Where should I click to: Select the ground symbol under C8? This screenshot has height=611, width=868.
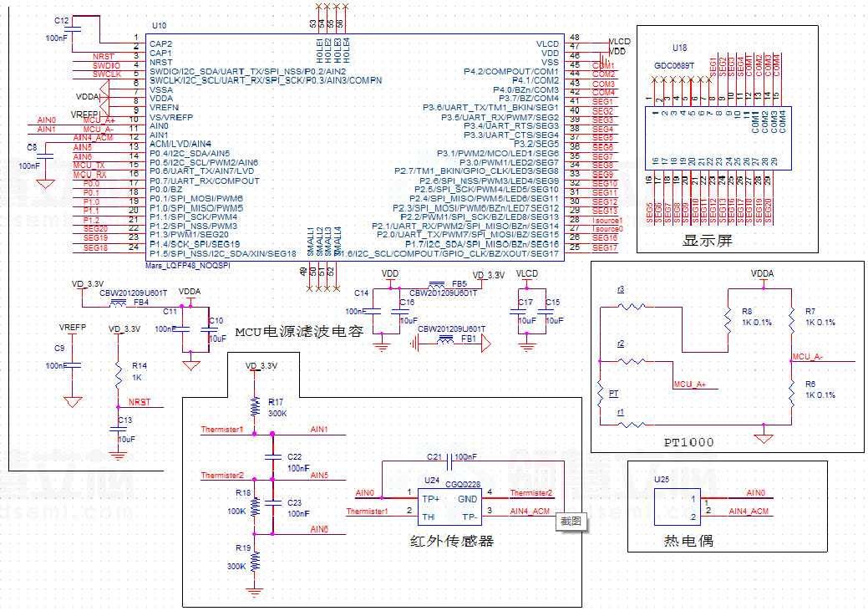pyautogui.click(x=45, y=184)
